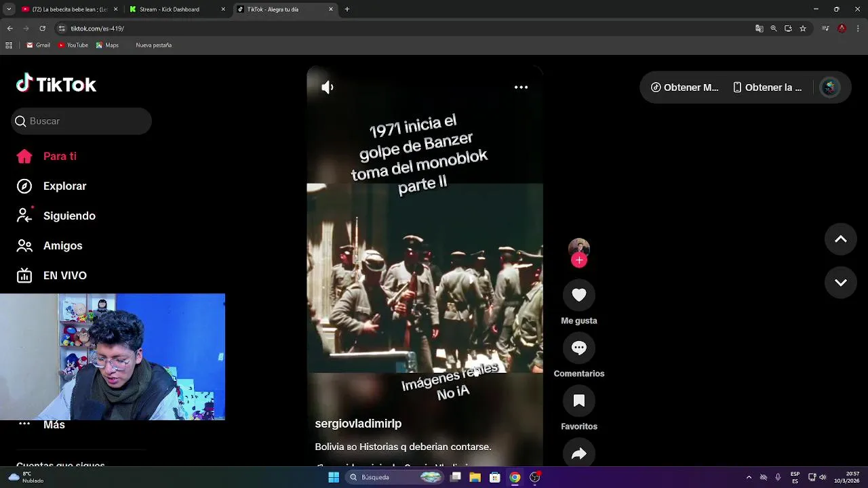Image resolution: width=868 pixels, height=488 pixels.
Task: Open the tab search dropdown arrow
Action: pyautogui.click(x=9, y=9)
